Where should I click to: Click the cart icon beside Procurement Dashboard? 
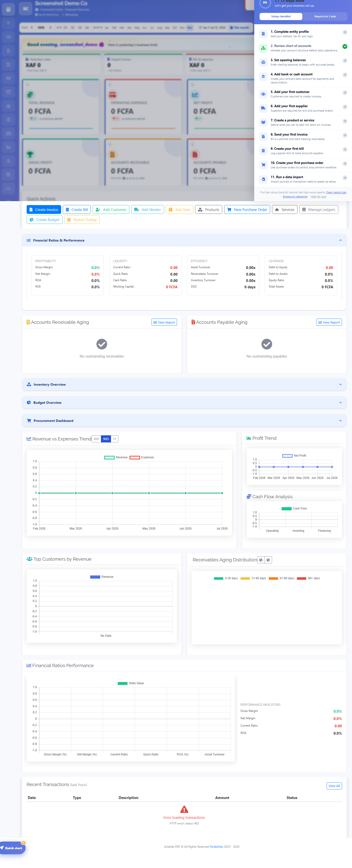coord(29,420)
